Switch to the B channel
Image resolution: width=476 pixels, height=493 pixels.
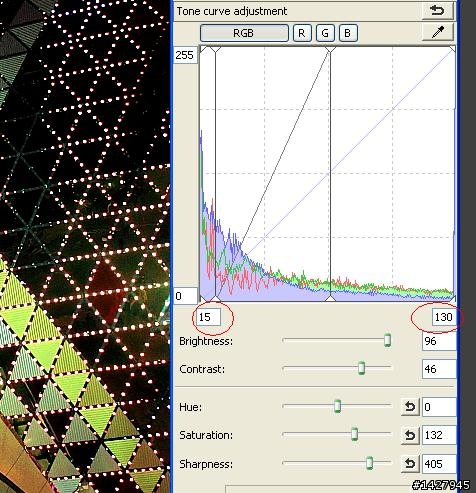pyautogui.click(x=348, y=33)
